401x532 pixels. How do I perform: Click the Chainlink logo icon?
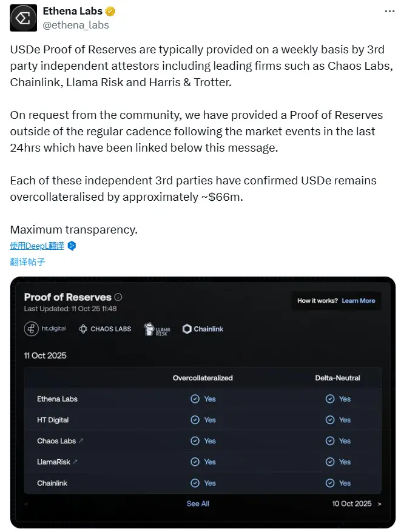[x=186, y=329]
